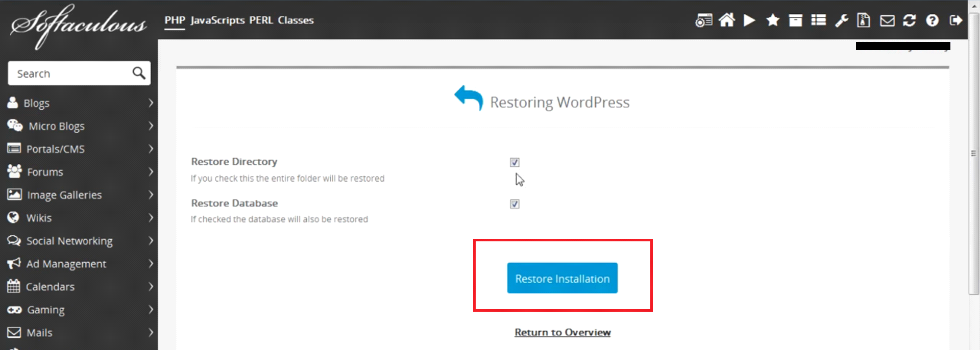The height and width of the screenshot is (350, 980).
Task: Expand the Mails chevron
Action: coord(151,332)
